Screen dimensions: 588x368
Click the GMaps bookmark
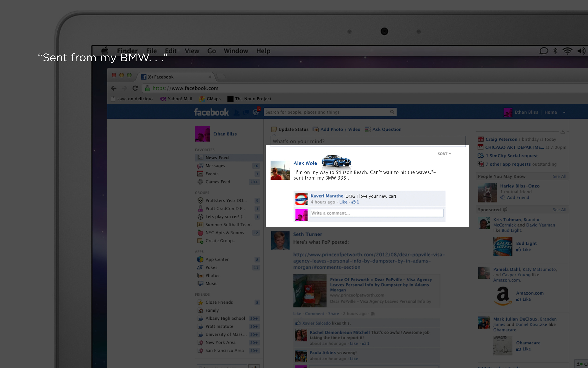(210, 99)
